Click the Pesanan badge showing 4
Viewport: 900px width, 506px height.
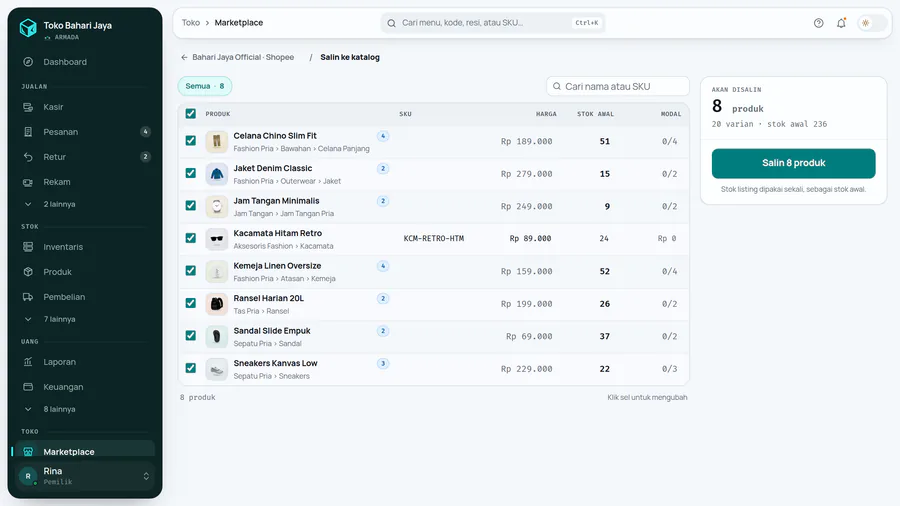tap(145, 132)
